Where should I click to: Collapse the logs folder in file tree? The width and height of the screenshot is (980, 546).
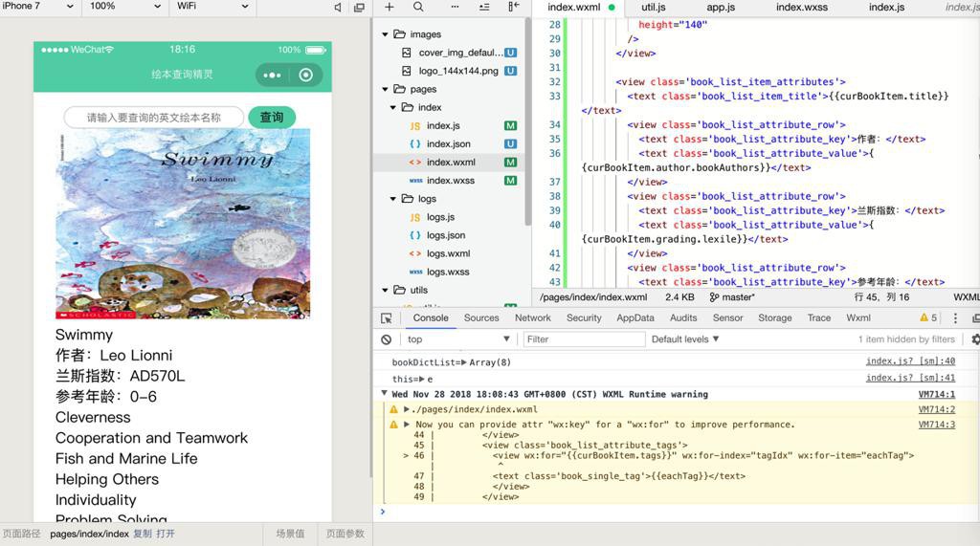point(393,199)
